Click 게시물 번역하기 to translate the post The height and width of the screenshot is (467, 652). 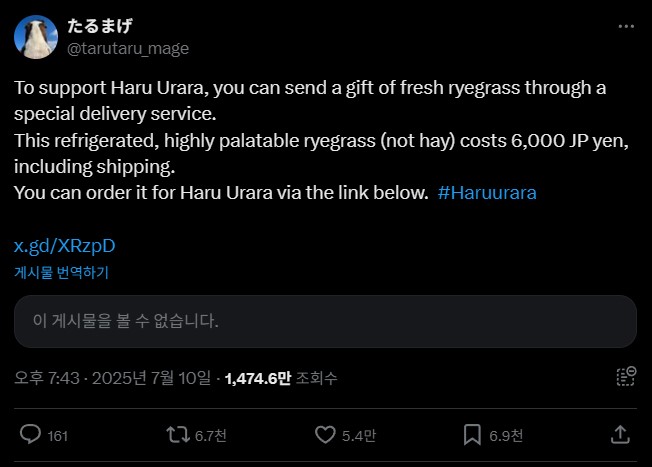coord(61,271)
